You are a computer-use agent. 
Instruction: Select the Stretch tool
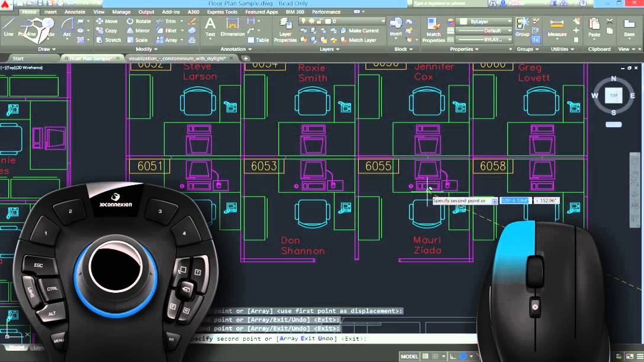click(x=108, y=40)
